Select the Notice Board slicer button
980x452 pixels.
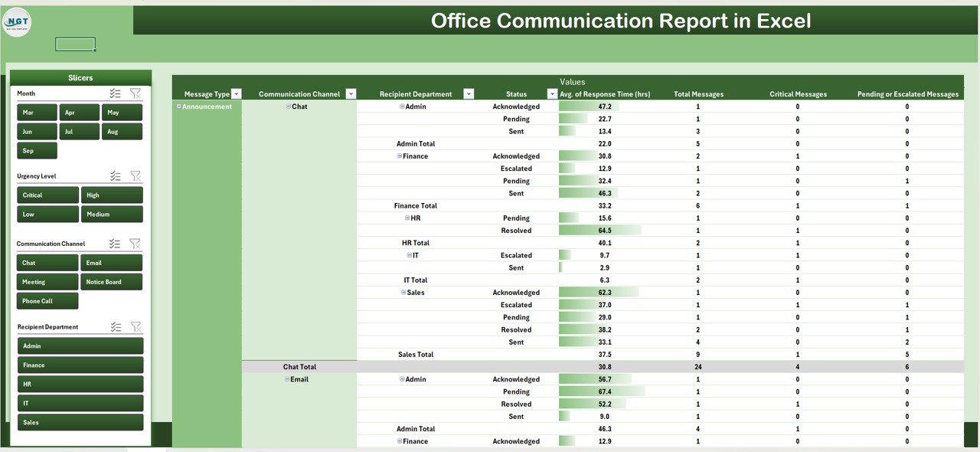[x=112, y=282]
